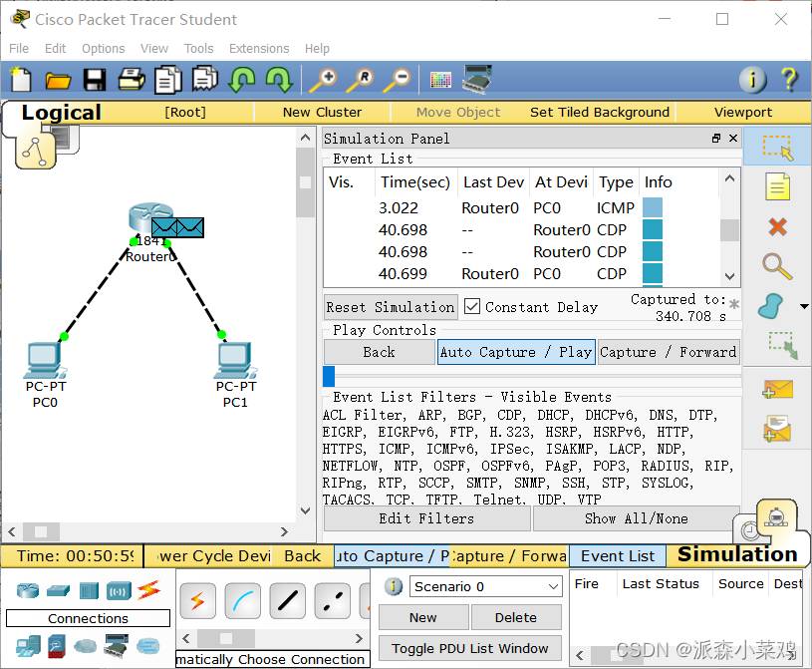Click the Edit Filters button
The width and height of the screenshot is (812, 669).
click(x=426, y=518)
